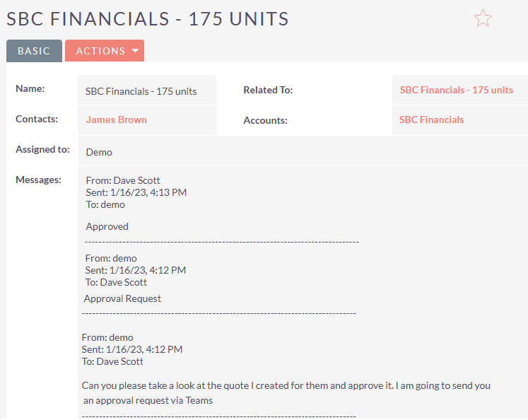Select the Assigned to Demo value

[x=99, y=152]
